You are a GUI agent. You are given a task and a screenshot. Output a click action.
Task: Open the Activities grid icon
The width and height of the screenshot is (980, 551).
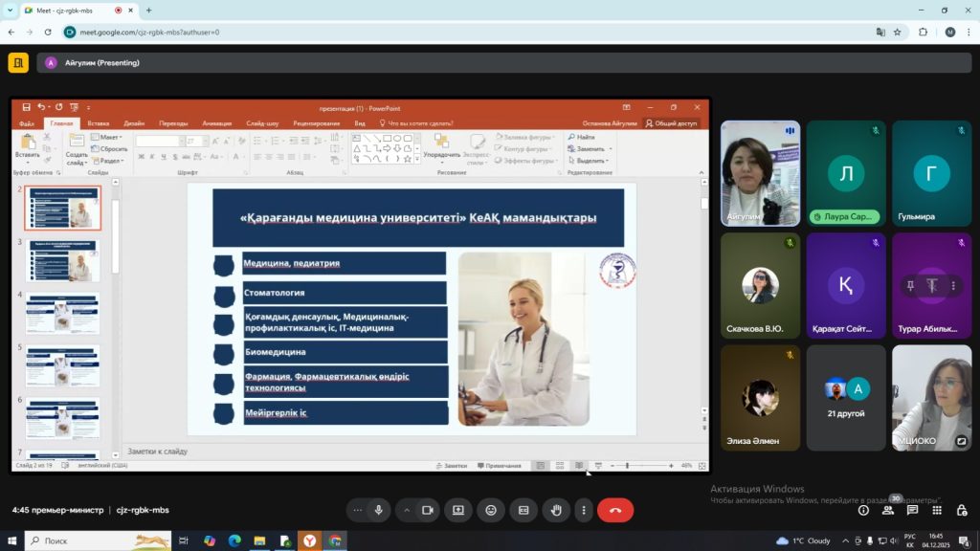937,511
